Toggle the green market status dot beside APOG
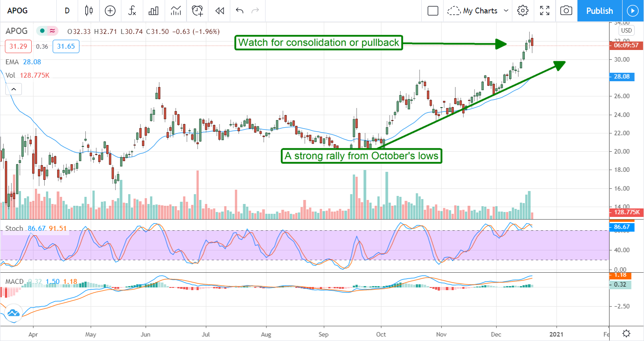644x341 pixels. click(x=42, y=31)
